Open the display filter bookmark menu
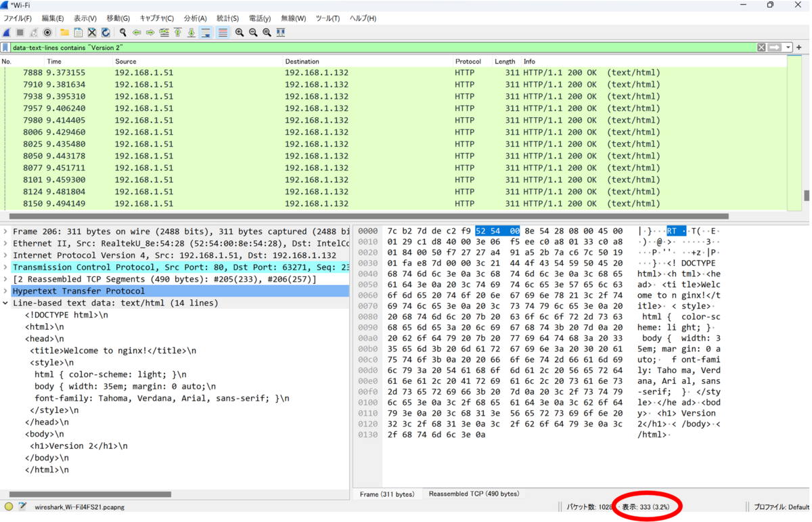 (x=5, y=47)
